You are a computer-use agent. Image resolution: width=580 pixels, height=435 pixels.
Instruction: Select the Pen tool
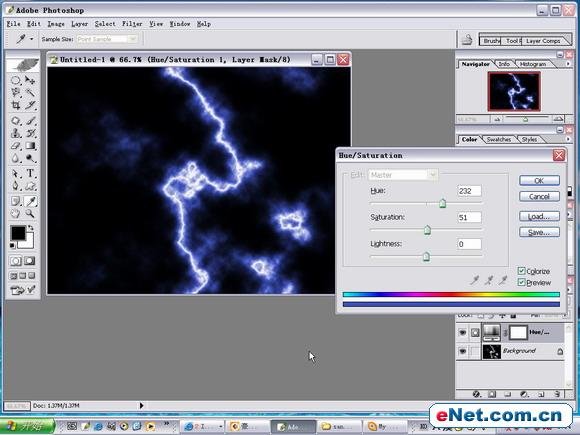tap(16, 186)
